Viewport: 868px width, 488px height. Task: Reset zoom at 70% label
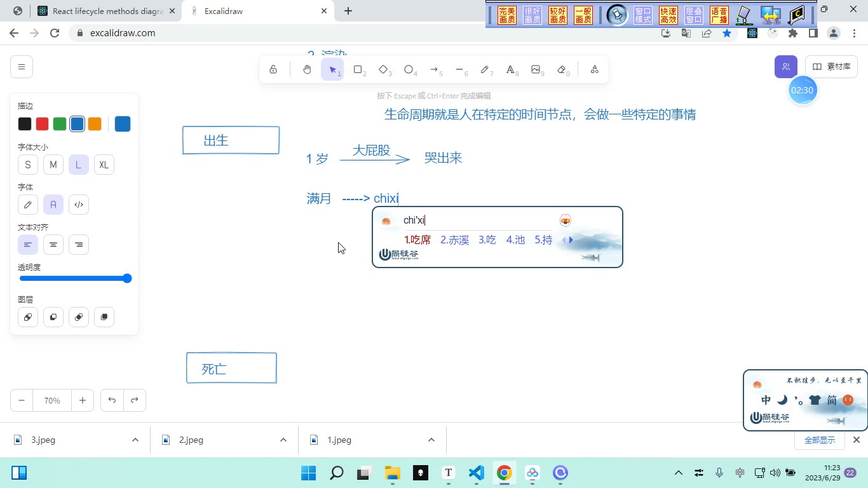pos(52,400)
